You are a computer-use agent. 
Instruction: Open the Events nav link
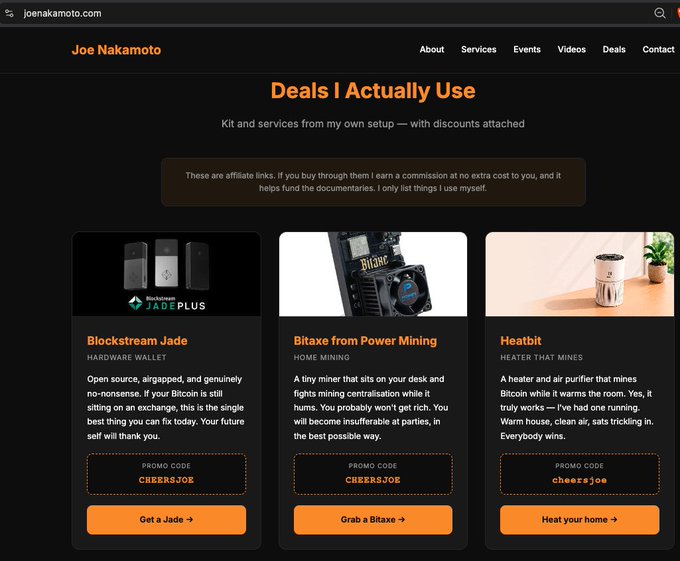coord(527,49)
